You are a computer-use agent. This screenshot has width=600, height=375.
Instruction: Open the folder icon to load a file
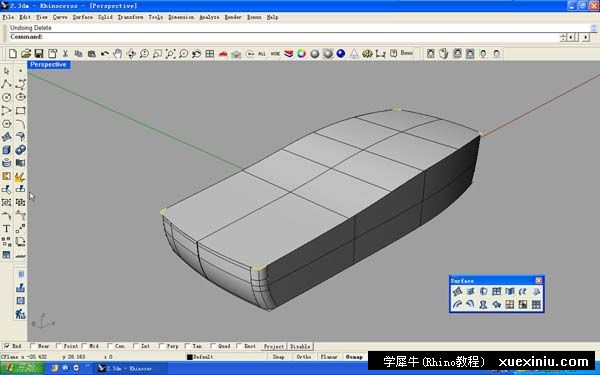pos(26,54)
